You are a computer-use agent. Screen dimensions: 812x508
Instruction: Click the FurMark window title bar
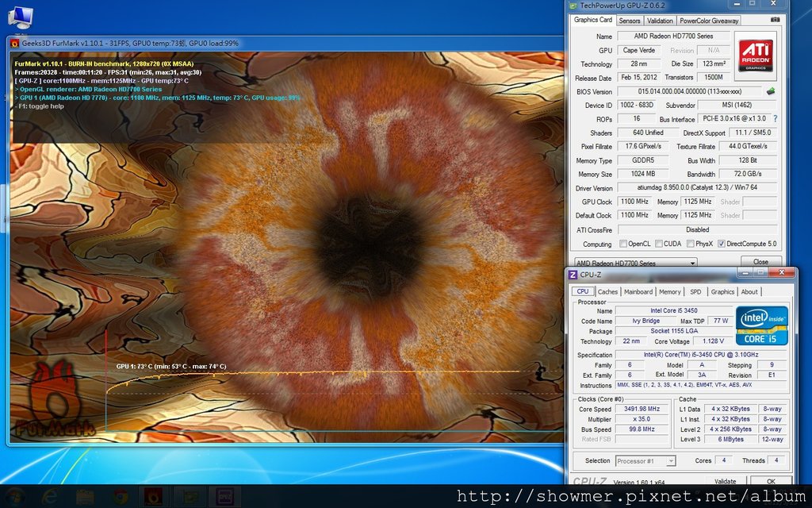tap(285, 44)
